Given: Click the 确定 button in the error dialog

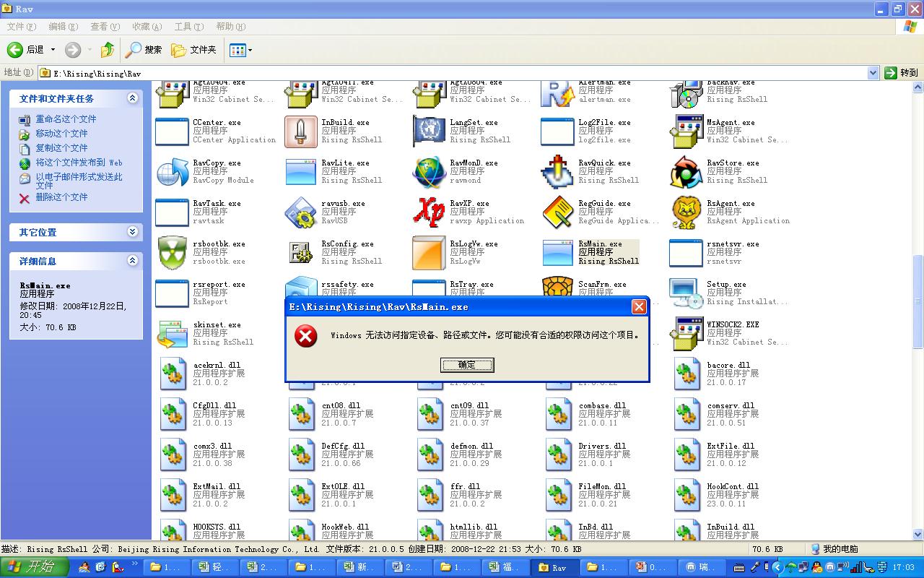Looking at the screenshot, I should click(x=467, y=365).
